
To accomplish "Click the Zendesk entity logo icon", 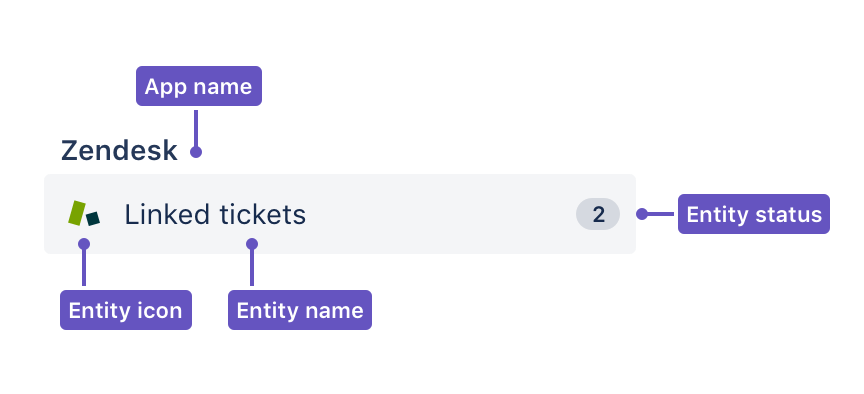I will tap(84, 213).
